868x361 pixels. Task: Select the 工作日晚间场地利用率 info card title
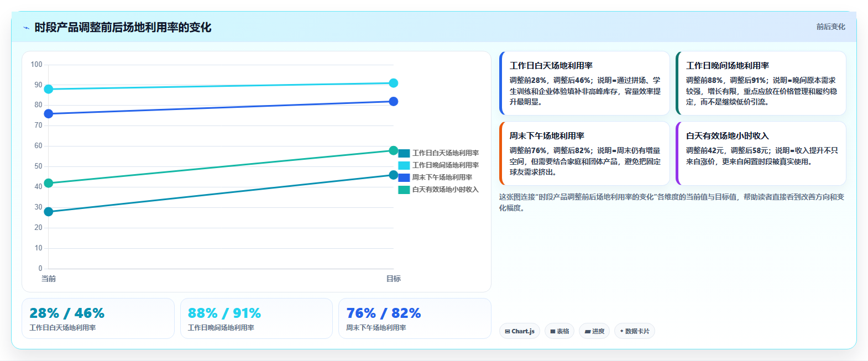click(x=728, y=66)
